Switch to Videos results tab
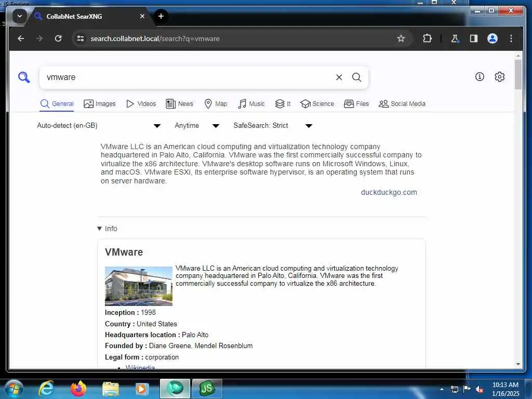 pos(141,104)
